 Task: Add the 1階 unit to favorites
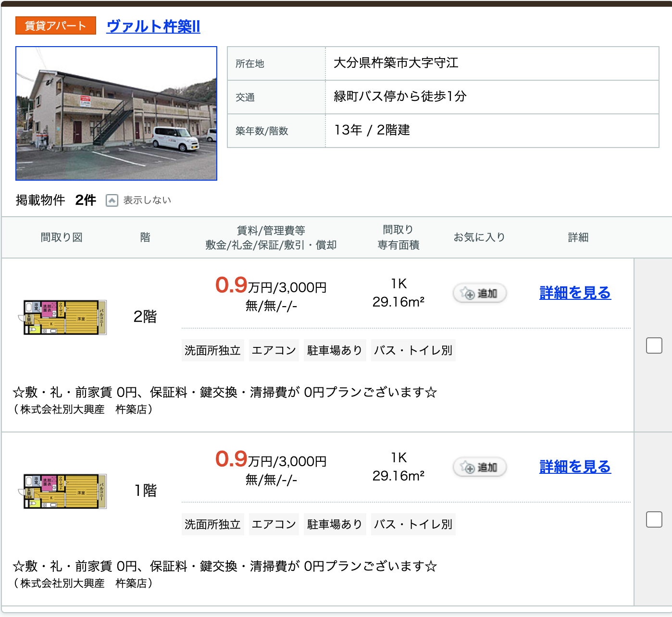click(479, 467)
